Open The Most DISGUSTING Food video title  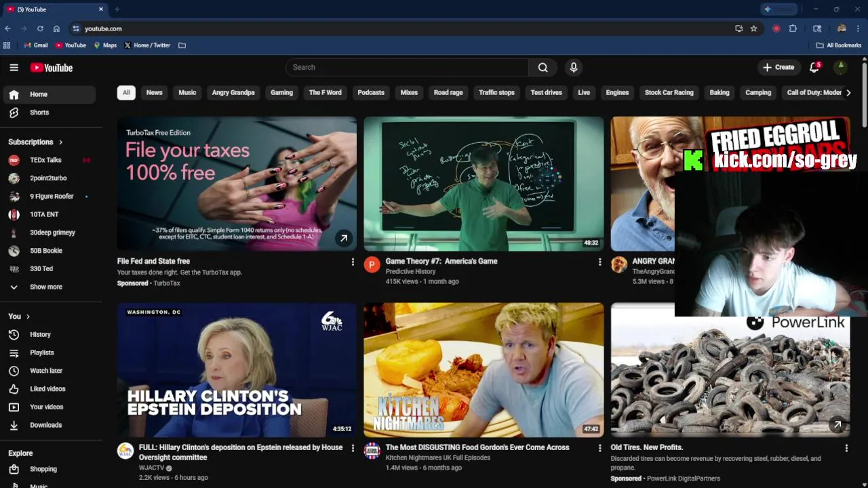pos(477,447)
